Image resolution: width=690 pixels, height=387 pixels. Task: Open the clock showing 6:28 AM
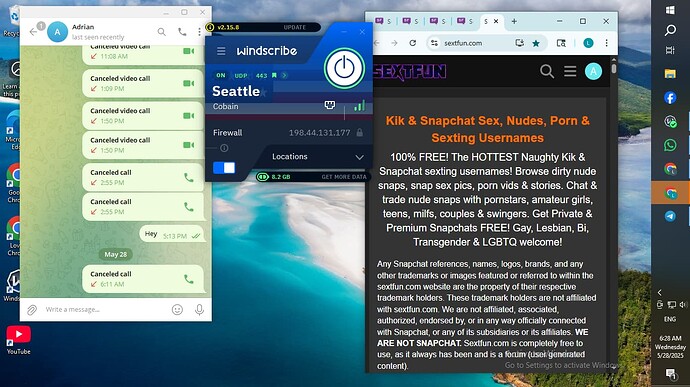pyautogui.click(x=670, y=347)
